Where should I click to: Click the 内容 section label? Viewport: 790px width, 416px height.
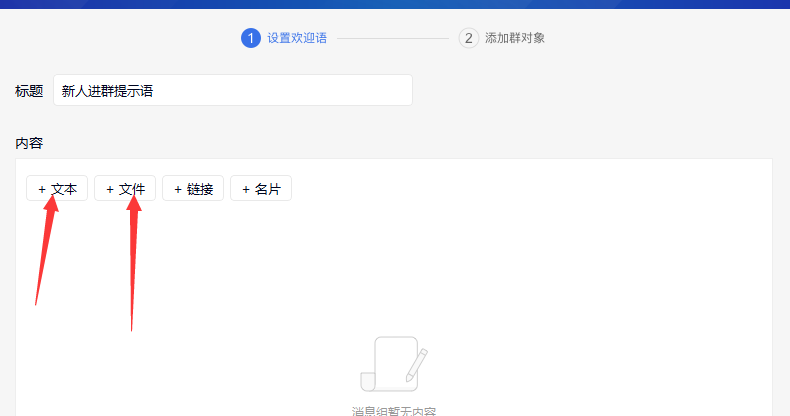29,143
